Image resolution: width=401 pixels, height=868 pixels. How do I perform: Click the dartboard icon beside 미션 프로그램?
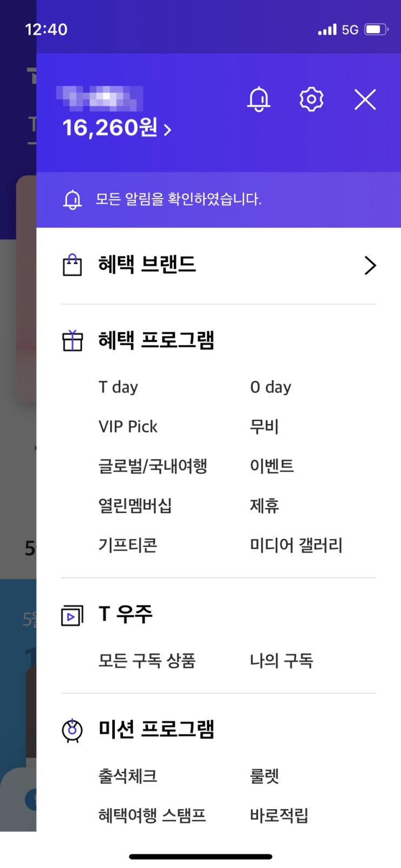pos(70,731)
